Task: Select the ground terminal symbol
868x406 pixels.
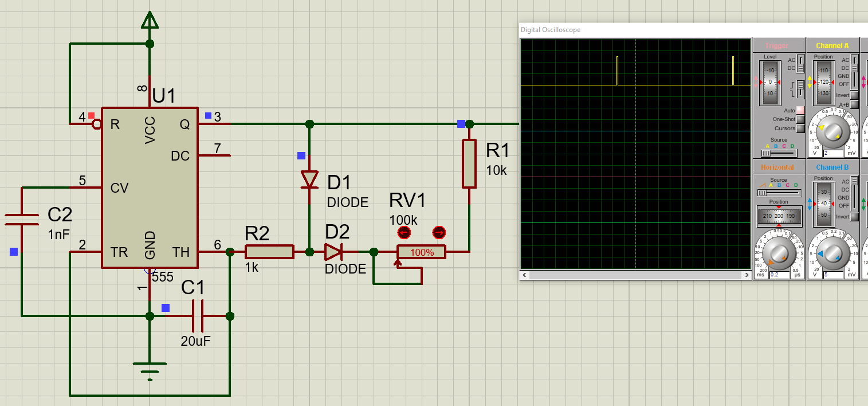Action: coord(150,368)
